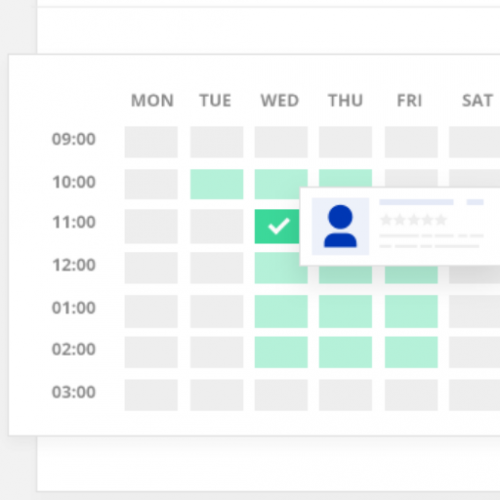Click the 03:00 time row label
Viewport: 500px width, 500px height.
click(x=74, y=392)
